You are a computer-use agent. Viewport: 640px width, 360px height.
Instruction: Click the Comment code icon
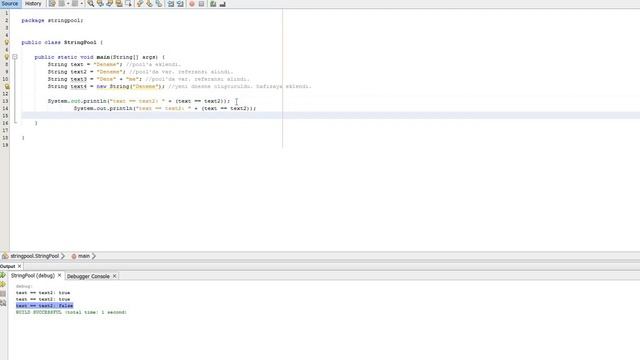pyautogui.click(x=213, y=4)
